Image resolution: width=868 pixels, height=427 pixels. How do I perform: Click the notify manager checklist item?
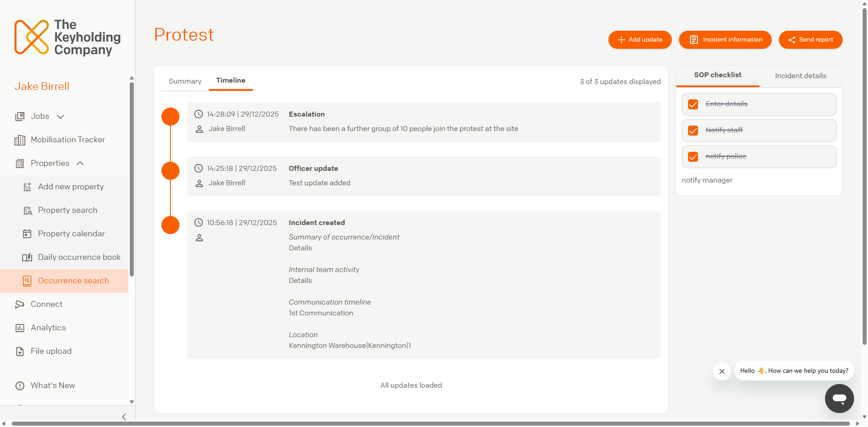tap(707, 181)
